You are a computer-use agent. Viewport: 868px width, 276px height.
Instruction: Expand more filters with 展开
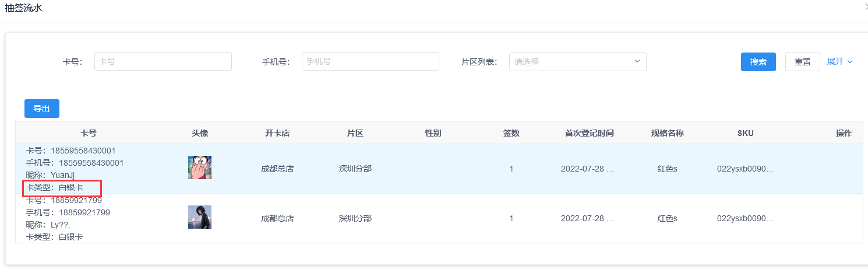point(835,61)
